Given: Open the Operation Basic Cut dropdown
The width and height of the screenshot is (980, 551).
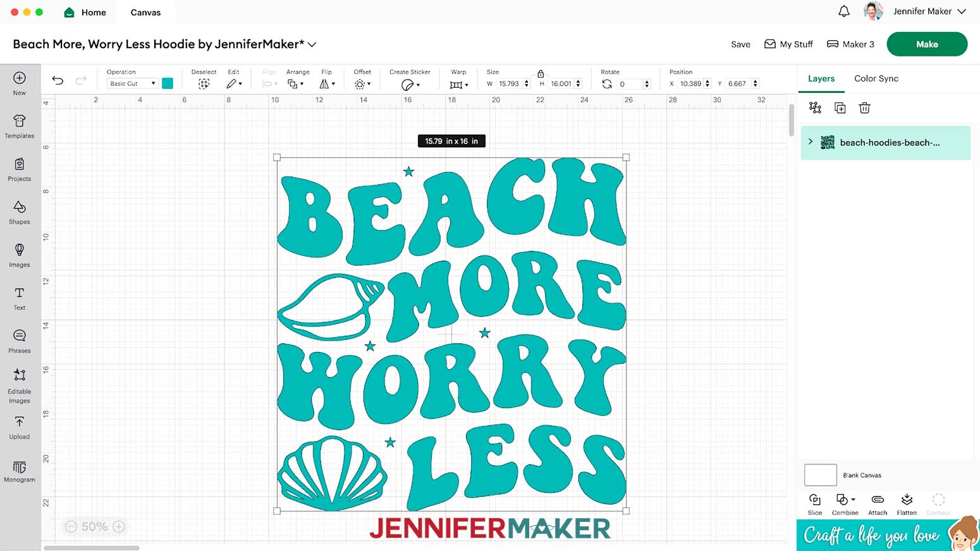Looking at the screenshot, I should [132, 83].
